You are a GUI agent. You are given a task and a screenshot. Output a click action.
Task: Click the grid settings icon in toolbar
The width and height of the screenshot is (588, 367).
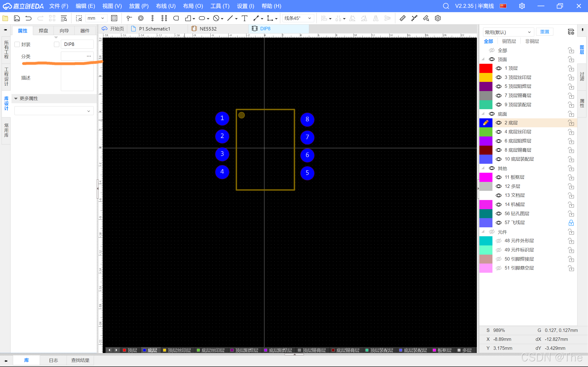tap(114, 18)
